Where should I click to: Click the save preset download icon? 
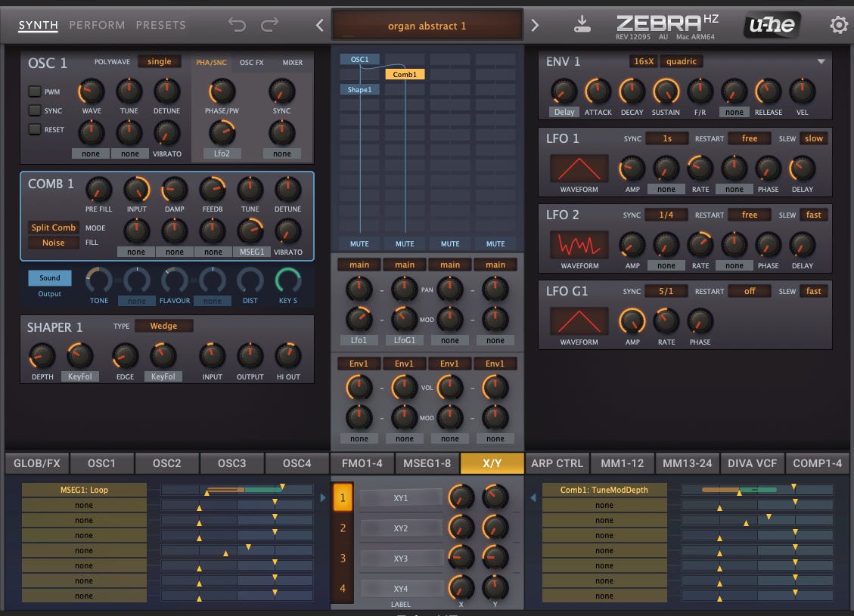click(582, 24)
